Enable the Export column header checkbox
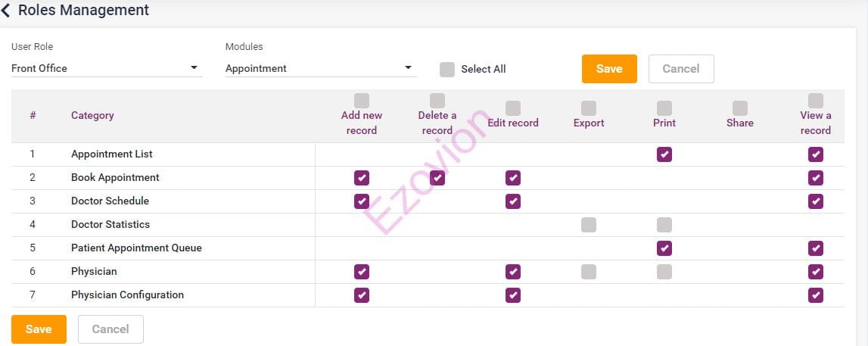Image resolution: width=868 pixels, height=346 pixels. (x=589, y=108)
